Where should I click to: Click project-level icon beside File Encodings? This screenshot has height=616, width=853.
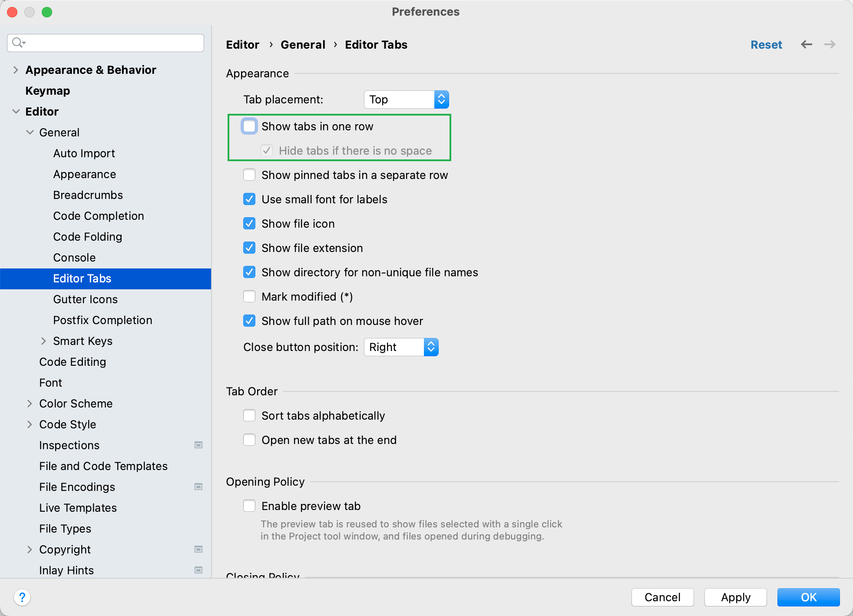(x=198, y=487)
